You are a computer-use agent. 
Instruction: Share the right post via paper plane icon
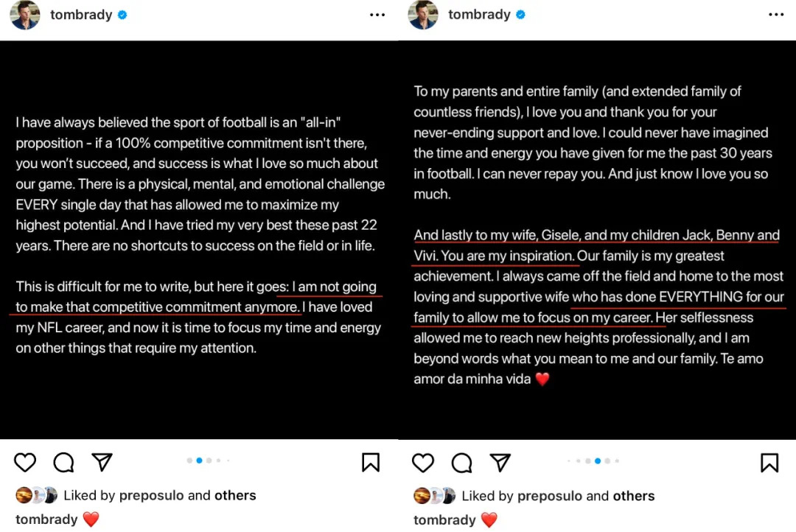pyautogui.click(x=500, y=463)
